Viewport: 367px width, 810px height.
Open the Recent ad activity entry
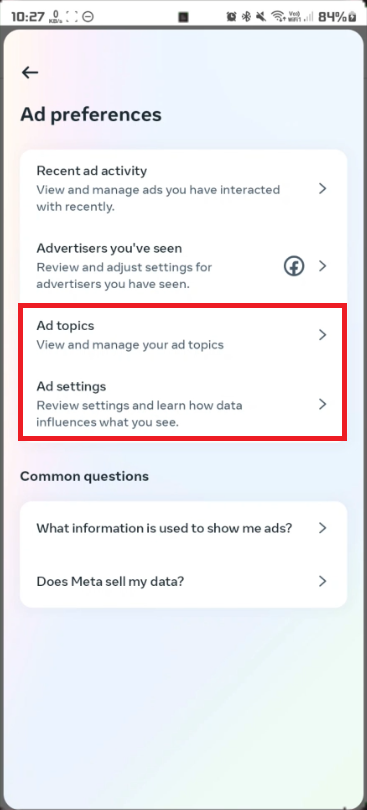click(184, 189)
